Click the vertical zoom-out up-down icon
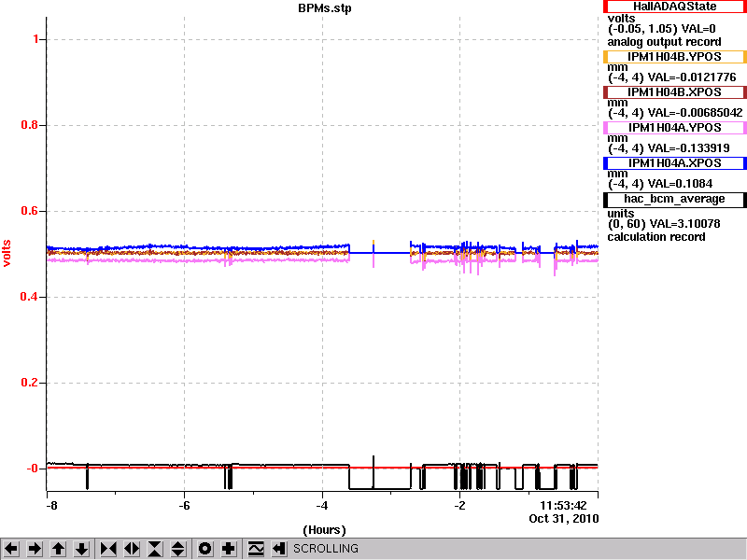747x560 pixels. 178,549
